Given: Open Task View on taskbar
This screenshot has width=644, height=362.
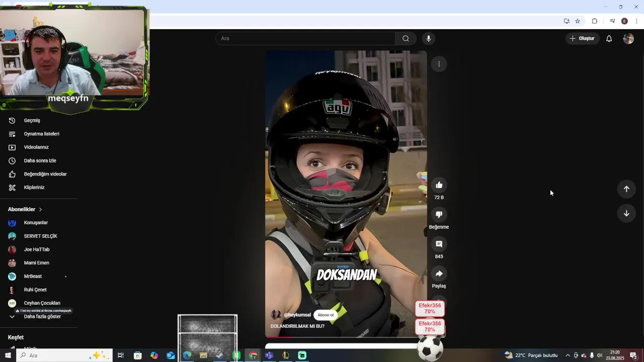Looking at the screenshot, I should tap(121, 355).
